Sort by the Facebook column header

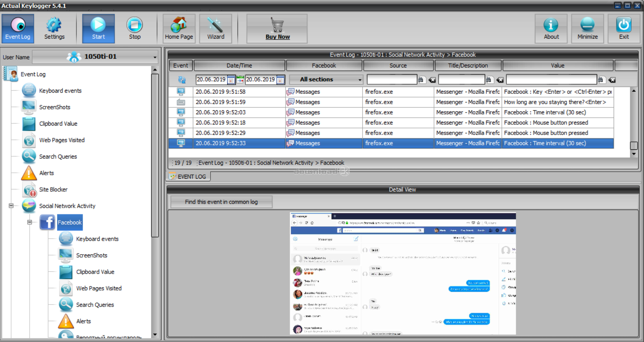pos(324,65)
